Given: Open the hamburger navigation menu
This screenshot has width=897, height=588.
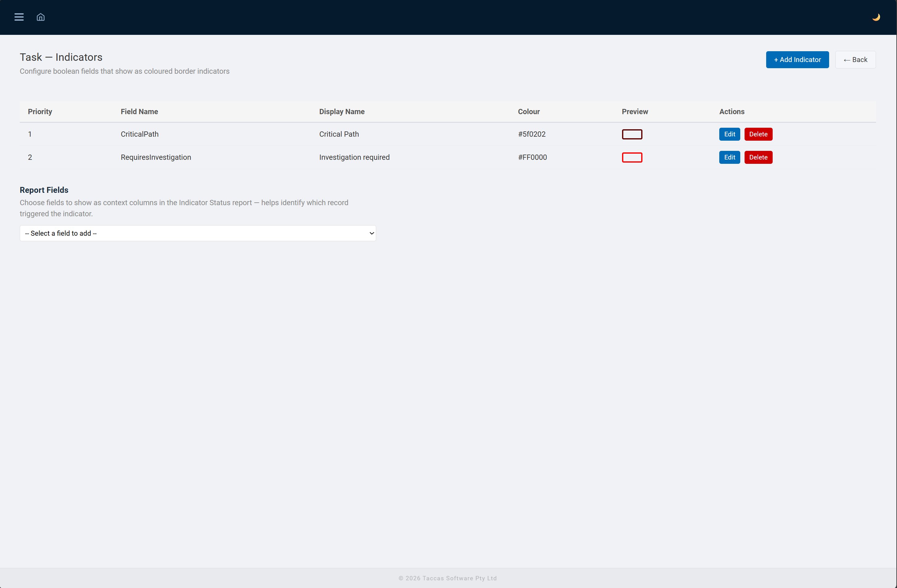Looking at the screenshot, I should (x=19, y=17).
